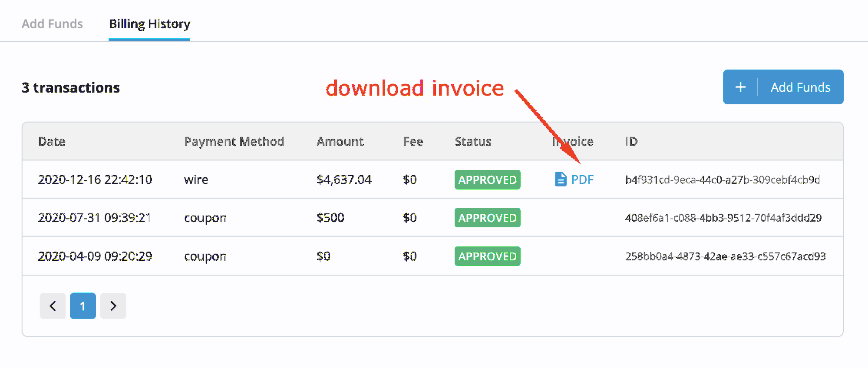Click the Date column header
The image size is (868, 369).
click(x=52, y=142)
